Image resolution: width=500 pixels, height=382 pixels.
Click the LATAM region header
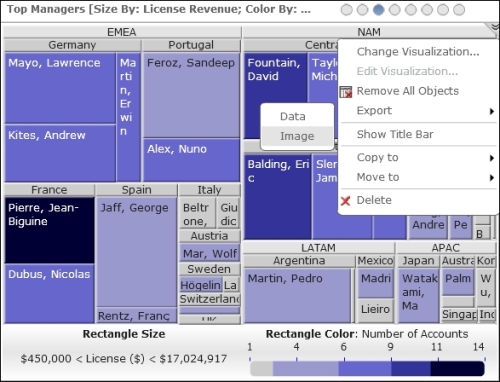318,248
